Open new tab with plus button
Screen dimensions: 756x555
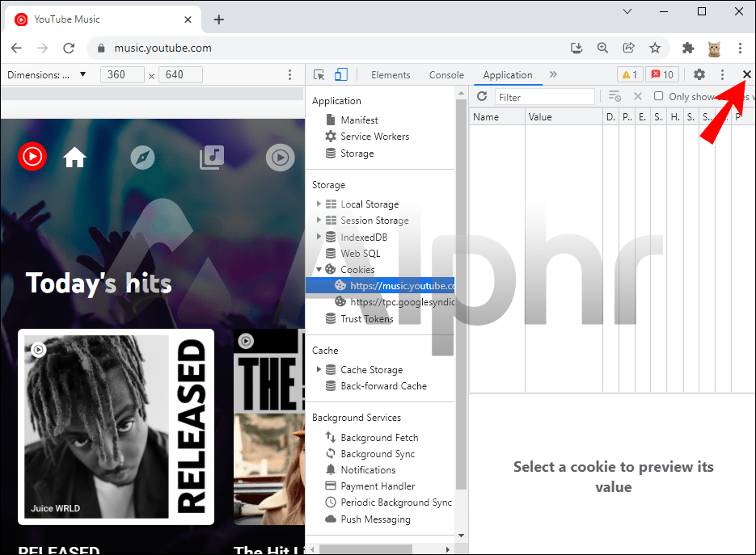(219, 19)
